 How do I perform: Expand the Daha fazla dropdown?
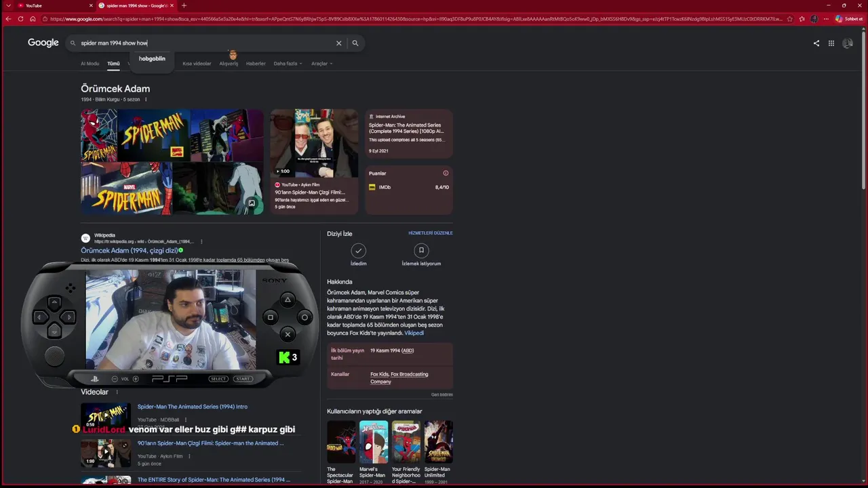click(x=288, y=64)
